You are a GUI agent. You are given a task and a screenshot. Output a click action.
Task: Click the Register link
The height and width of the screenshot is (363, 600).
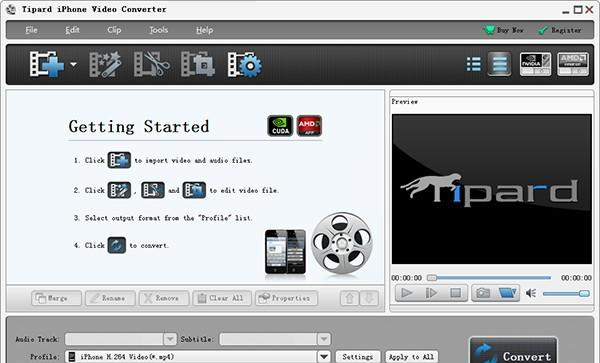560,30
